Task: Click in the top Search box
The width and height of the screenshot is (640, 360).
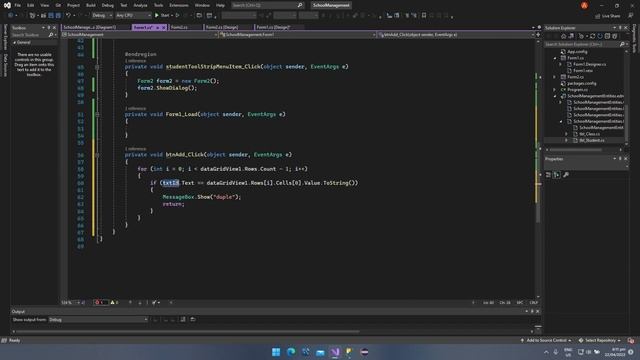Action: click(267, 5)
